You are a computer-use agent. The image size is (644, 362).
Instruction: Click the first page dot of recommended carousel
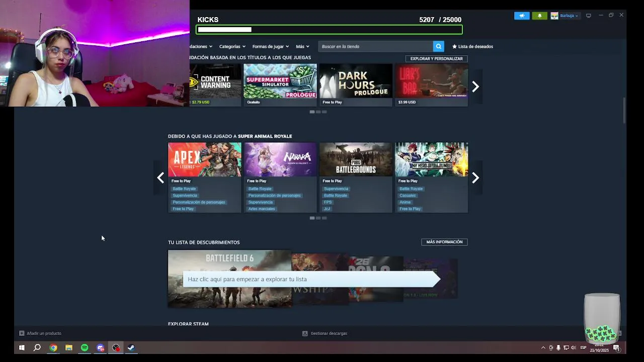tap(312, 112)
